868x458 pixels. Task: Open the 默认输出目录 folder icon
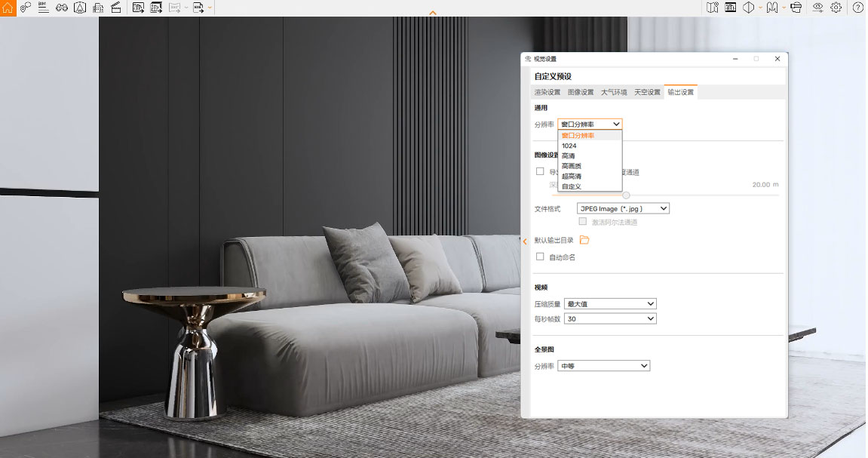[584, 240]
